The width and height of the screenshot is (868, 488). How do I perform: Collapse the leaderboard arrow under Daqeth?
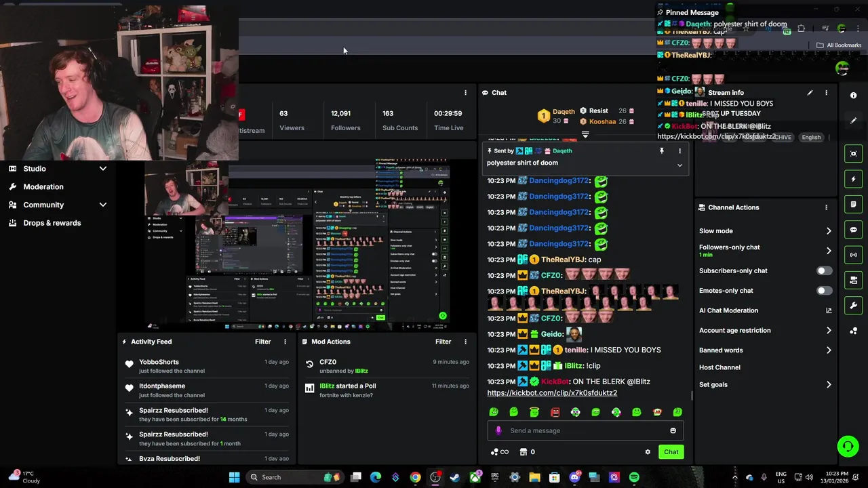585,134
